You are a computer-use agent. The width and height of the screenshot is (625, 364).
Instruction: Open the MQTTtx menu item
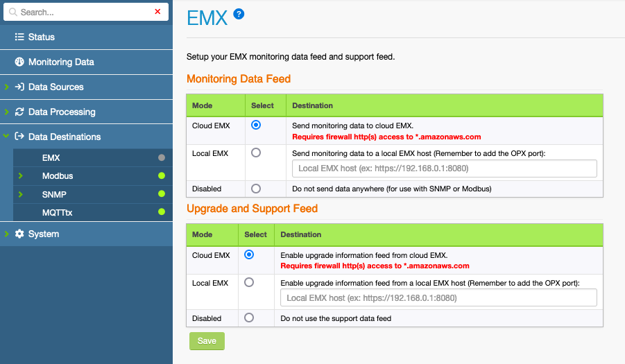point(57,212)
